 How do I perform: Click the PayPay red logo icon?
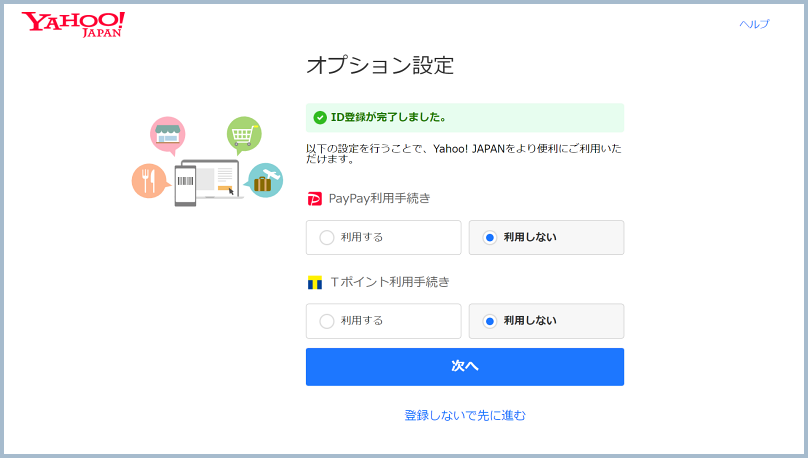click(x=314, y=199)
